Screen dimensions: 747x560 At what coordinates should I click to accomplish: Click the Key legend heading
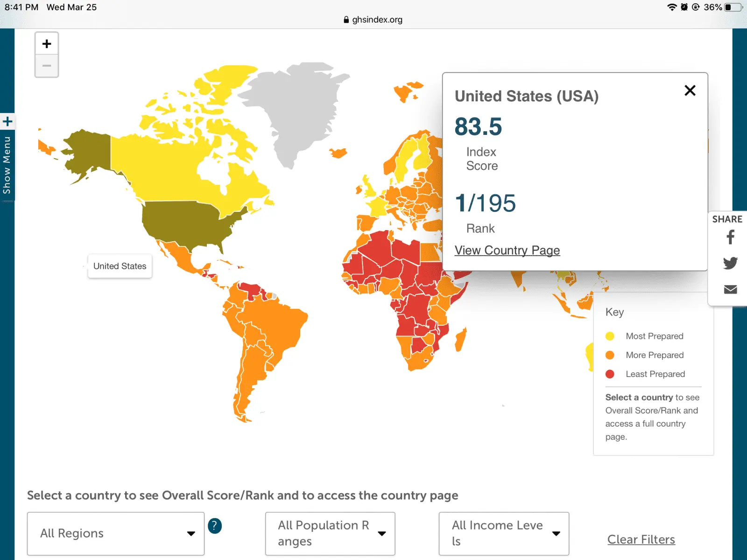[x=614, y=312]
